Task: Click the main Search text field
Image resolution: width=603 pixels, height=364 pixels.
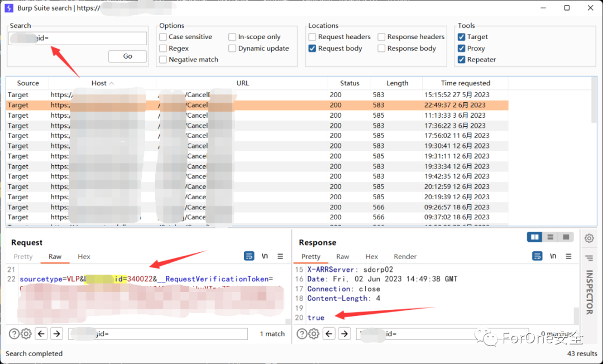Action: (x=77, y=38)
